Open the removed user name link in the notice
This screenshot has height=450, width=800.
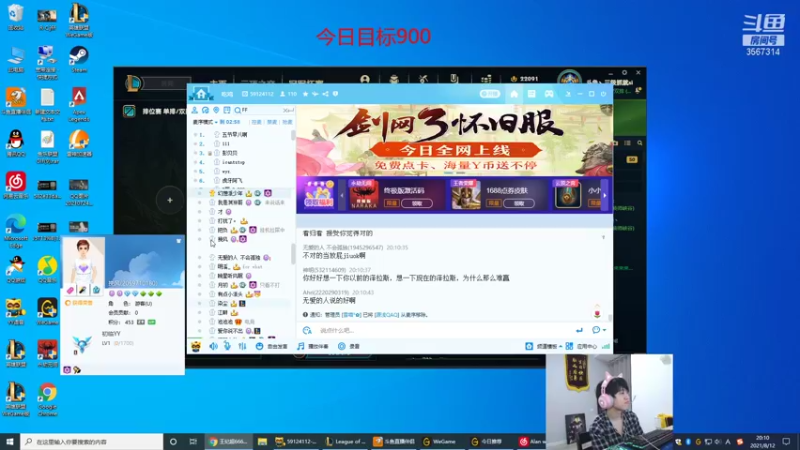[x=386, y=315]
